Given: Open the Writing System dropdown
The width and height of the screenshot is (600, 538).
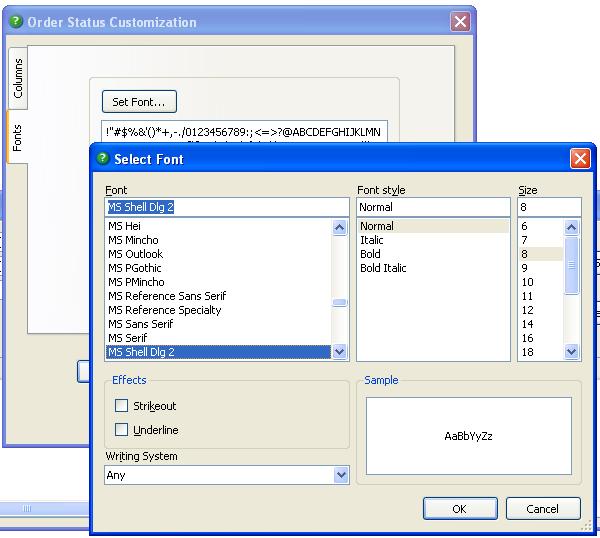Looking at the screenshot, I should coord(340,476).
